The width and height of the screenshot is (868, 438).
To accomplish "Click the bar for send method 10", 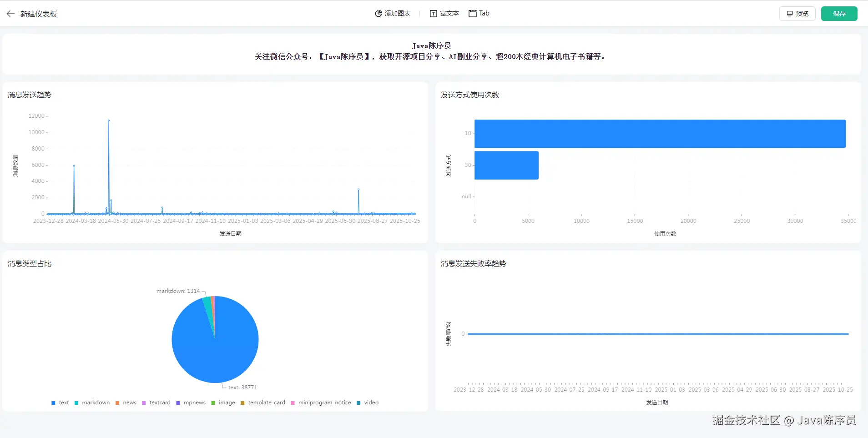I will [660, 134].
